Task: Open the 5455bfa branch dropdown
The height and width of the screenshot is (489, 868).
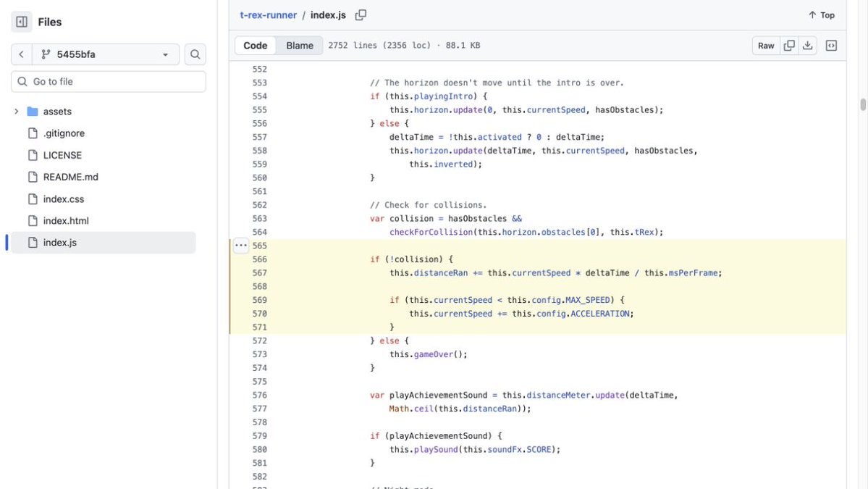Action: pos(106,54)
